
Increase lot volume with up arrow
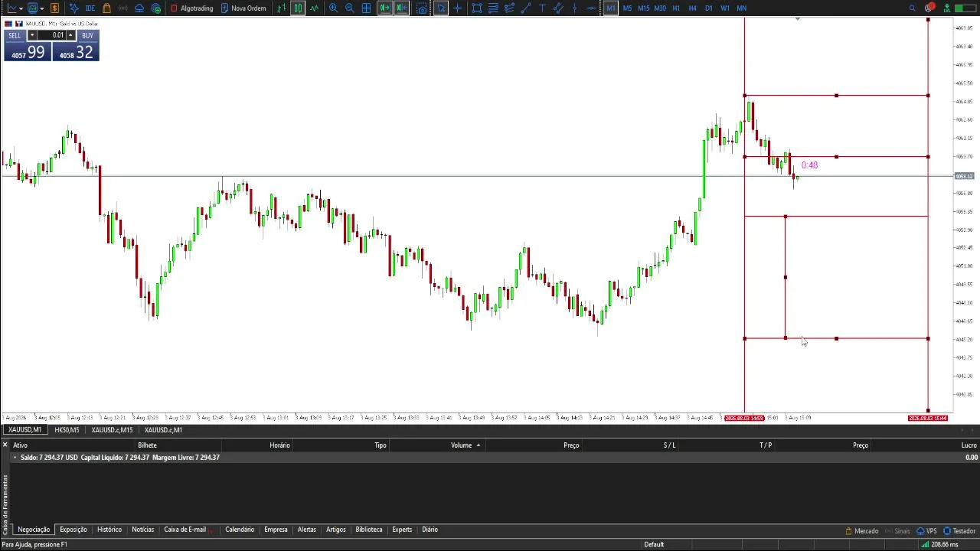tap(70, 35)
